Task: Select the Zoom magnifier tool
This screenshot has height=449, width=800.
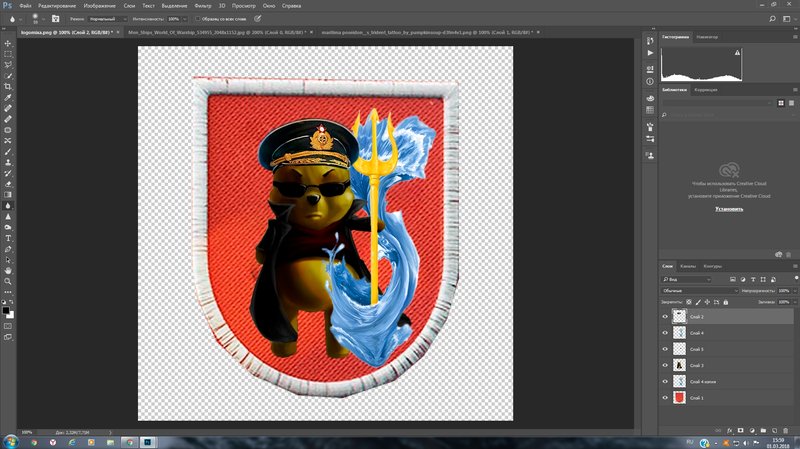Action: pyautogui.click(x=8, y=282)
